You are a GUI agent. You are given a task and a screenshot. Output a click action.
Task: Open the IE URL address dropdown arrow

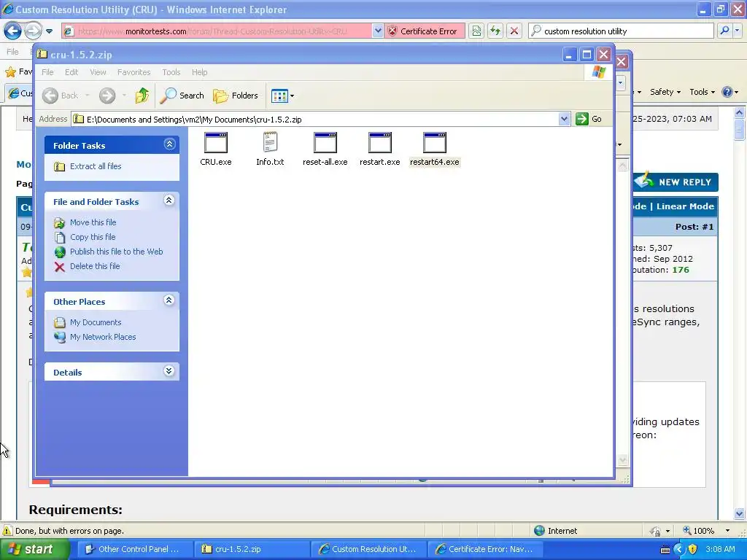[x=377, y=31]
